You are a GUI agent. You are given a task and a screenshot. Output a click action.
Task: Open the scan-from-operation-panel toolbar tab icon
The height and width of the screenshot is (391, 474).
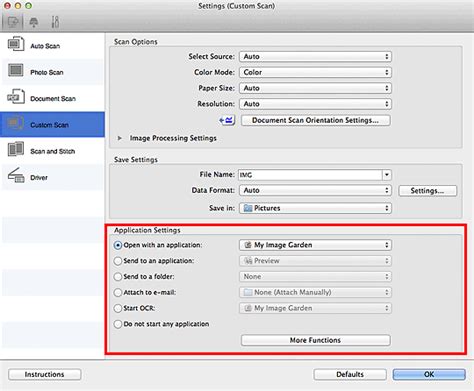pos(34,22)
